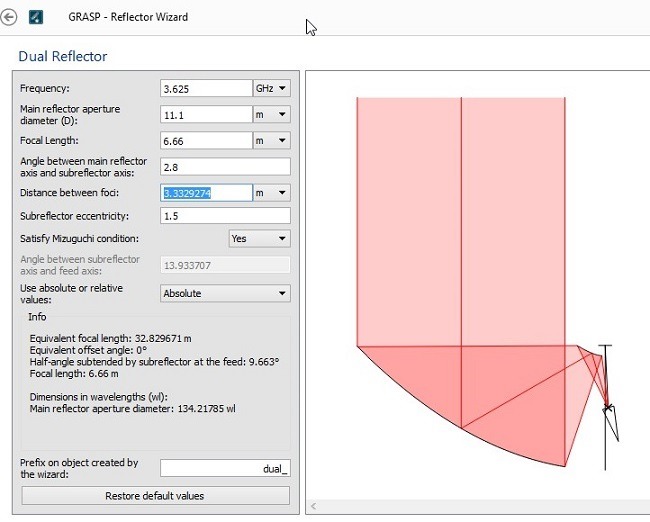Image resolution: width=650 pixels, height=522 pixels.
Task: Click the Frequency input field
Action: [x=206, y=88]
